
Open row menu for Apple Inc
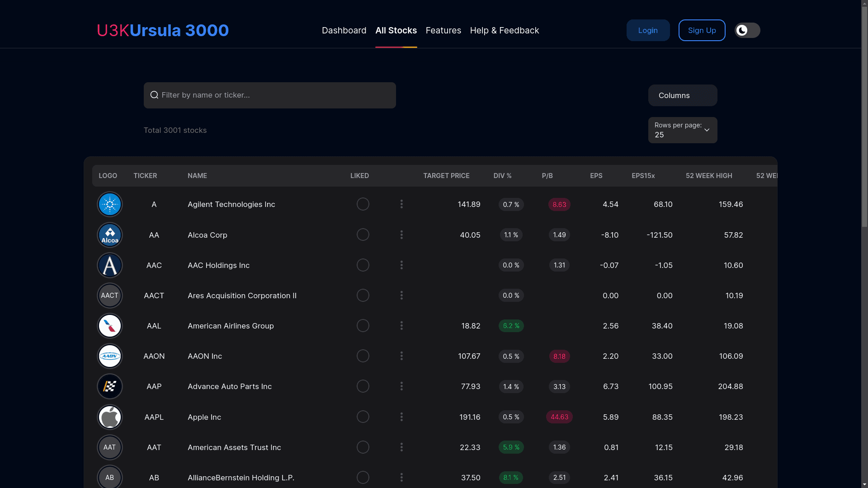401,417
